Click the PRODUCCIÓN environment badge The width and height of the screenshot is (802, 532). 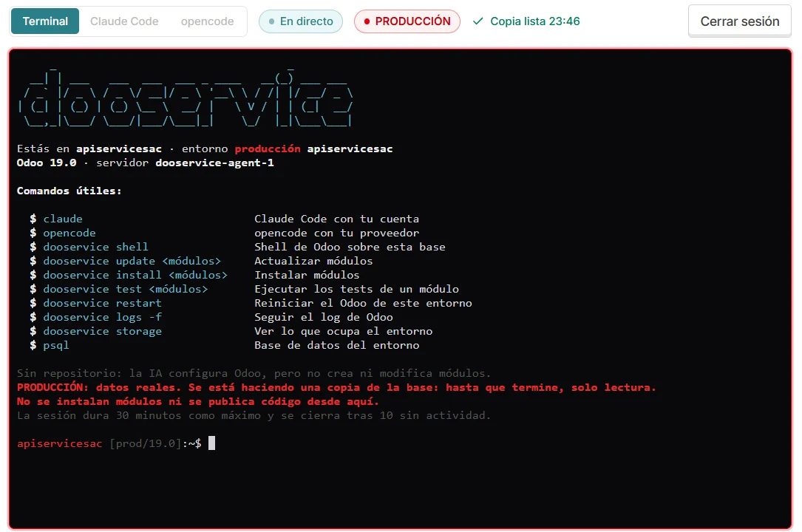407,21
